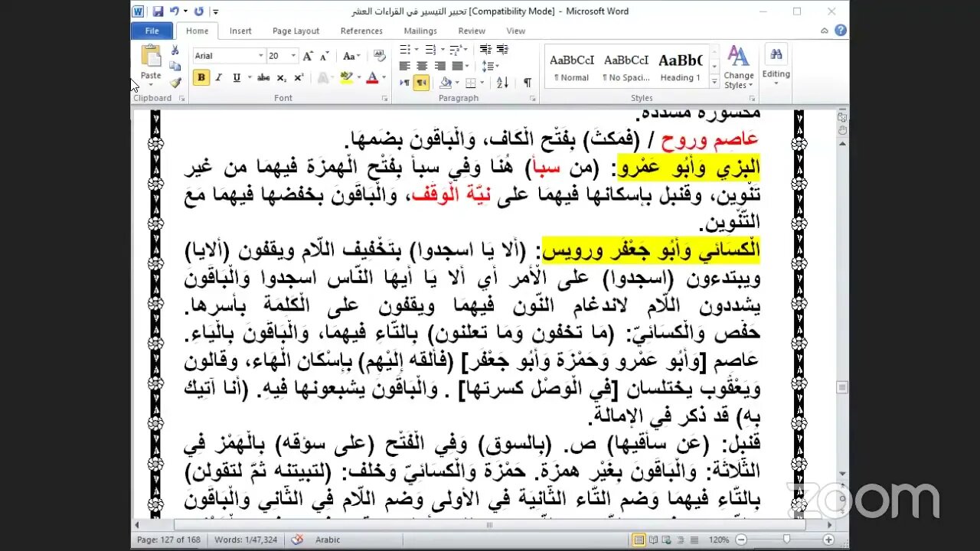Switch to the Review tab
Viewport: 980px width, 551px height.
[472, 31]
